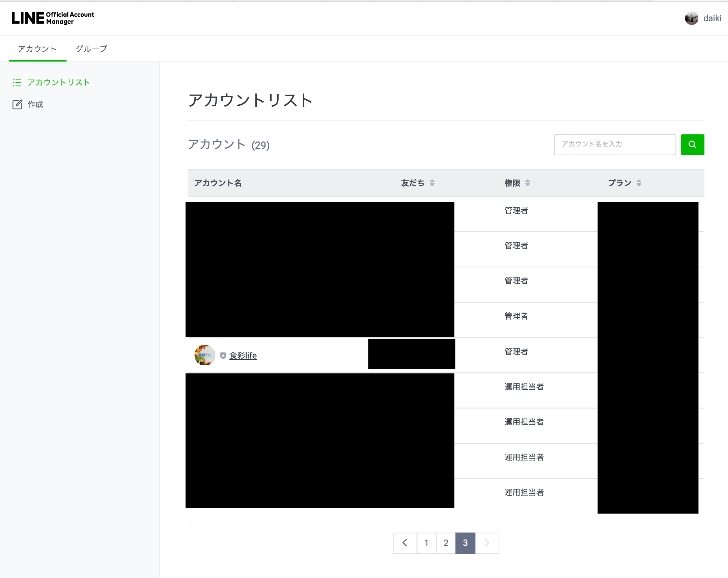Switch to the アカウント tab
Screen dimensions: 728x578
coord(37,49)
